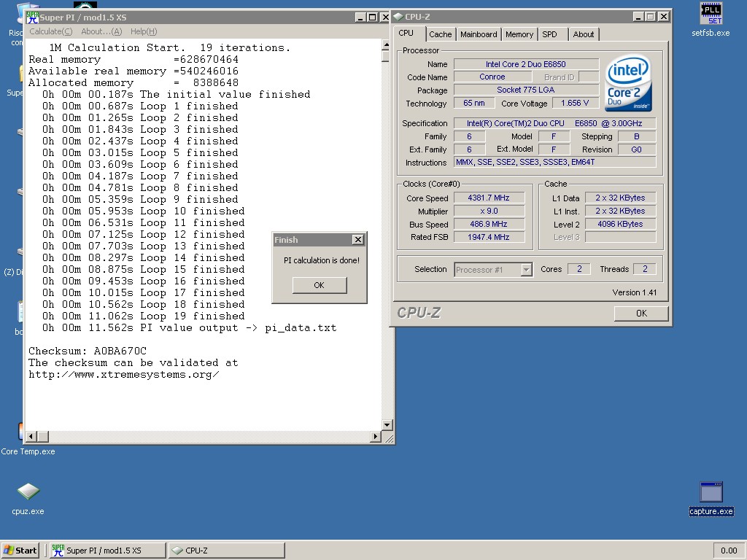Open the Help menu in Super PI
The image size is (747, 560).
[x=144, y=31]
